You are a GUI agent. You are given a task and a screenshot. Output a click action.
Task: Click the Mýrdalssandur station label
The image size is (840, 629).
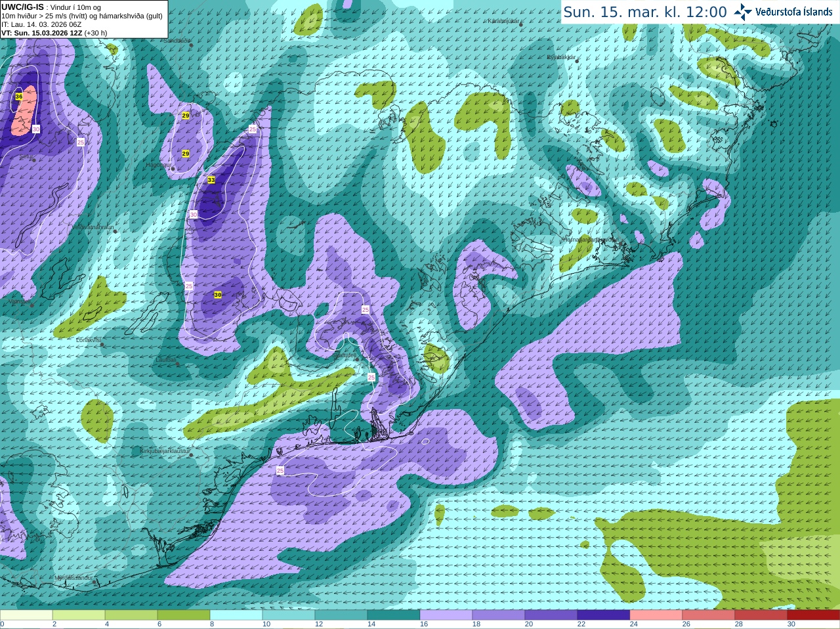click(x=73, y=578)
